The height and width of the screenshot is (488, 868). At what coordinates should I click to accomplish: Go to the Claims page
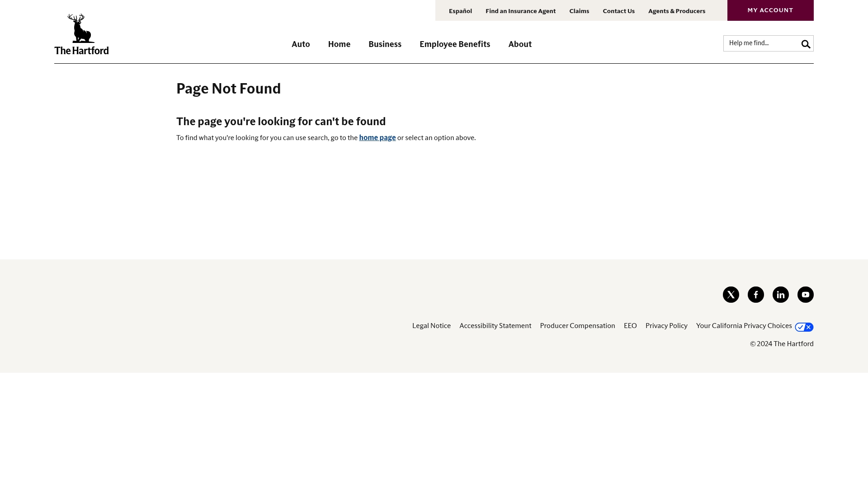(579, 11)
